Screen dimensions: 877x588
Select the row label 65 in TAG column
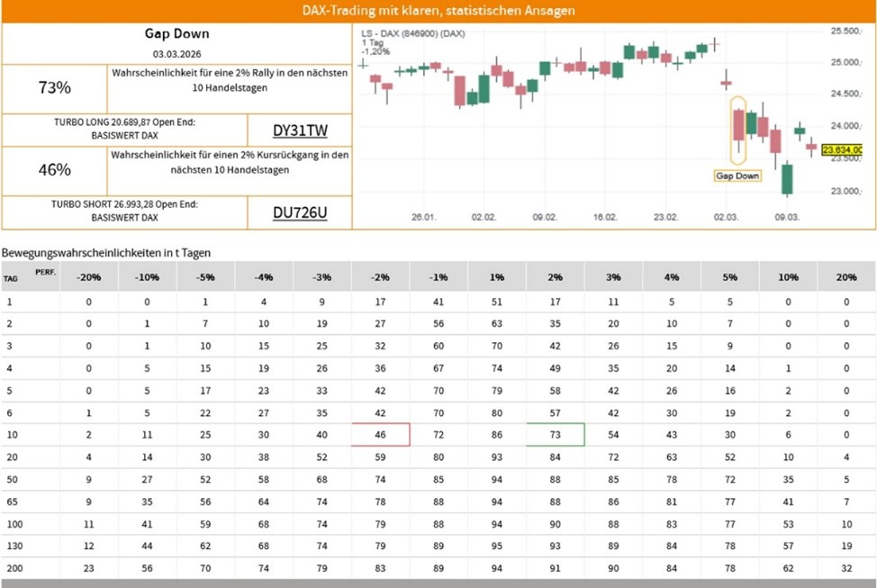point(12,501)
